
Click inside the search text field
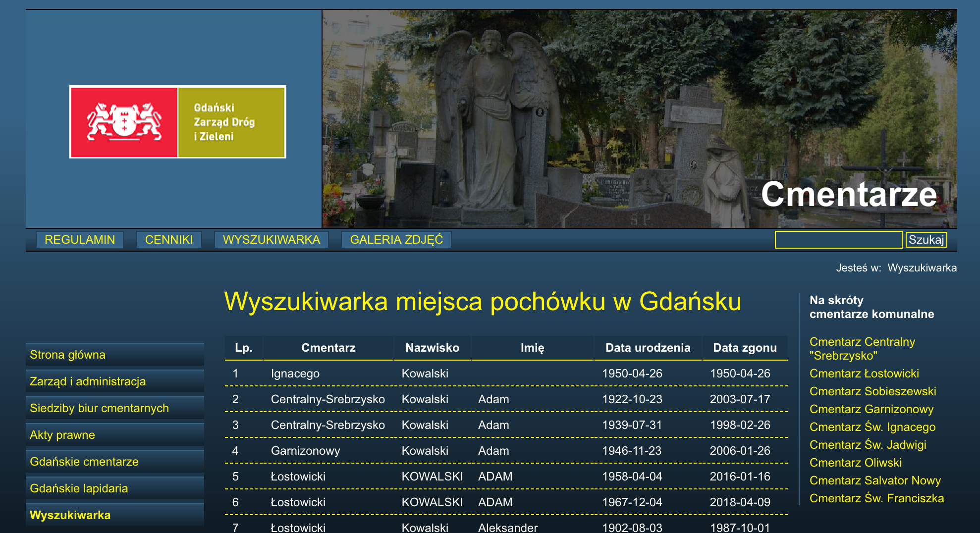837,239
